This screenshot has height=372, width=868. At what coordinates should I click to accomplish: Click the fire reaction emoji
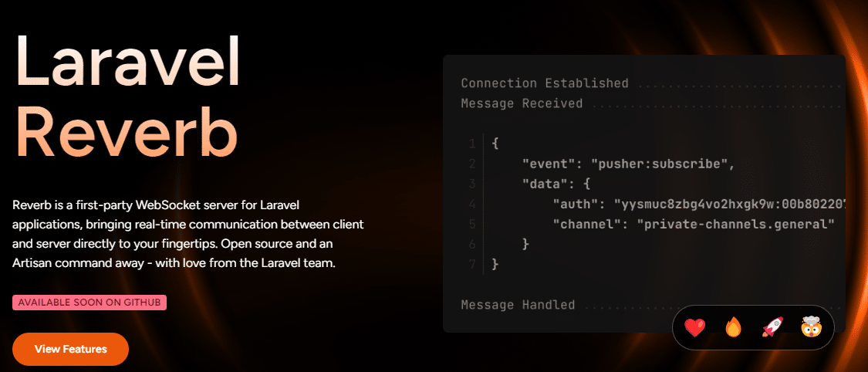coord(733,328)
